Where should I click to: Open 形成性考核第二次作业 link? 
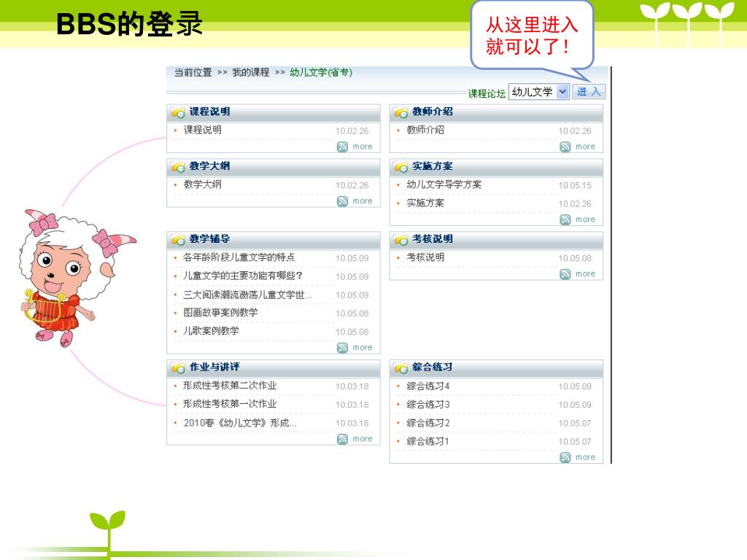[230, 385]
